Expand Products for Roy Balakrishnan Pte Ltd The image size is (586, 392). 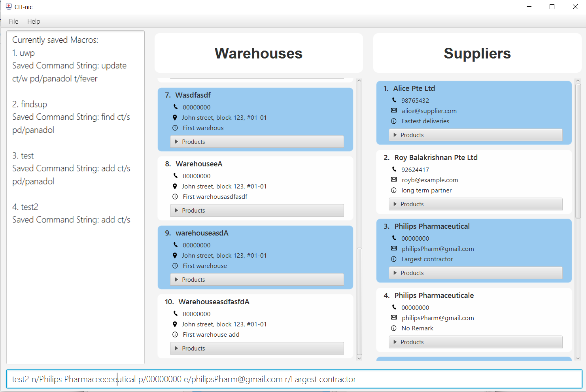coord(476,204)
